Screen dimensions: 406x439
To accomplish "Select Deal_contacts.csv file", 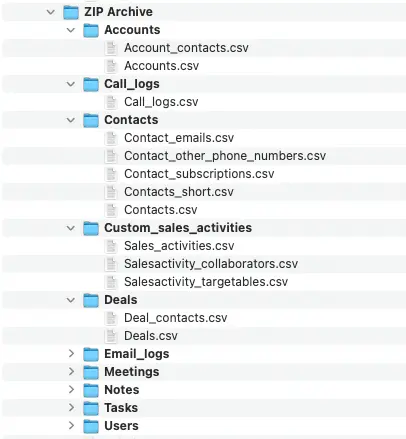I will pyautogui.click(x=176, y=318).
